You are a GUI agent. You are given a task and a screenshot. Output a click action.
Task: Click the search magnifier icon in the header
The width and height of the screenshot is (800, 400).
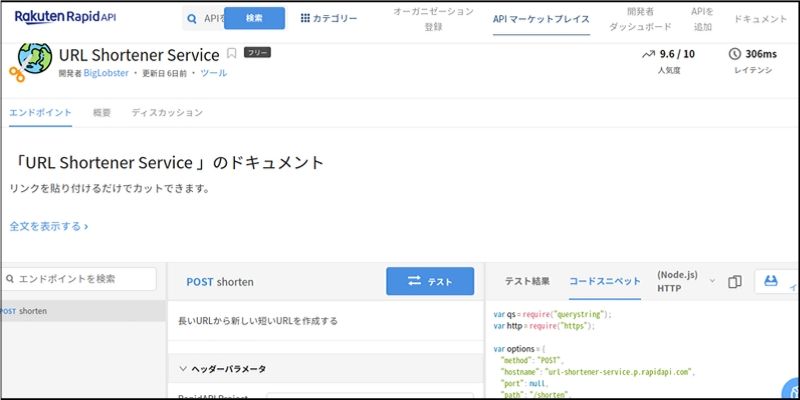[x=192, y=19]
